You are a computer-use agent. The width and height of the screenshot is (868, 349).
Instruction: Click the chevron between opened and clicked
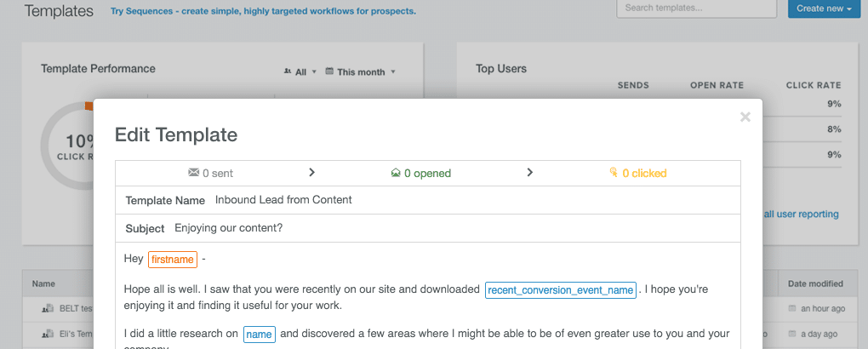point(529,173)
